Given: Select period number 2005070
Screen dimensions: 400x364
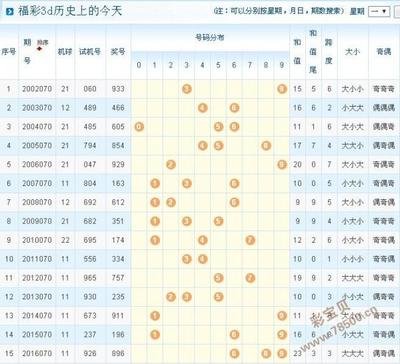Looking at the screenshot, I should click(37, 146).
